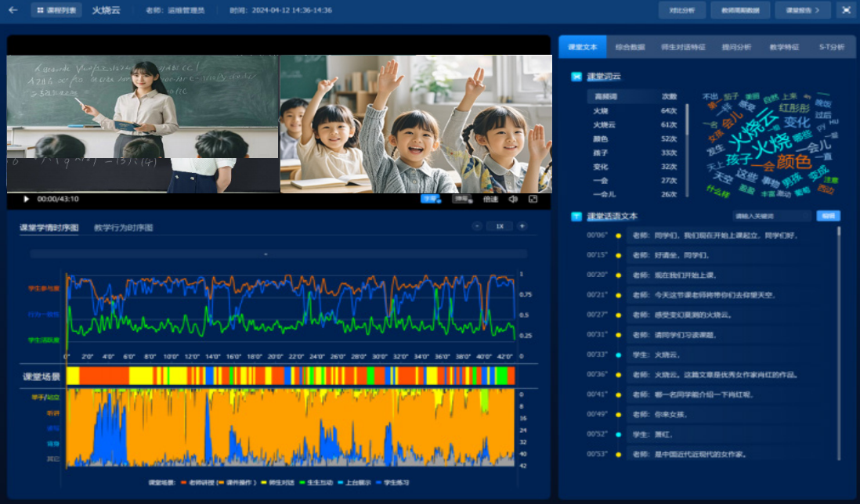Switch to 教学行为时序图 tab

pos(124,228)
